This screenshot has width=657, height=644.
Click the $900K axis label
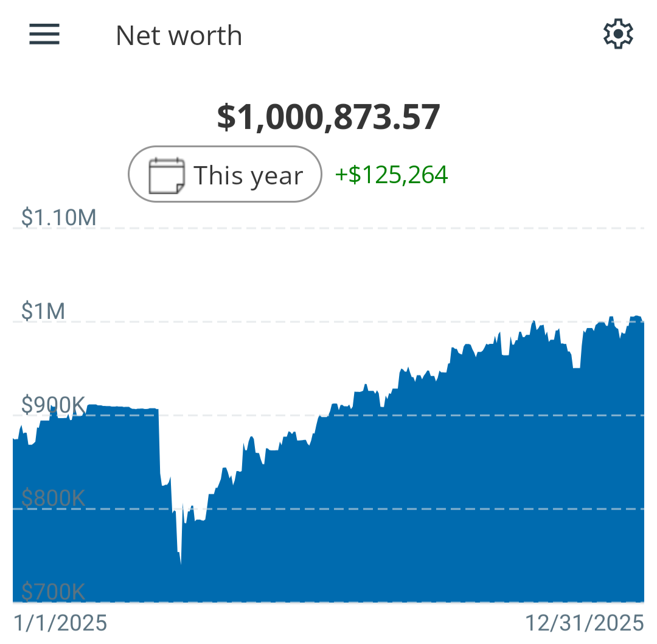53,405
